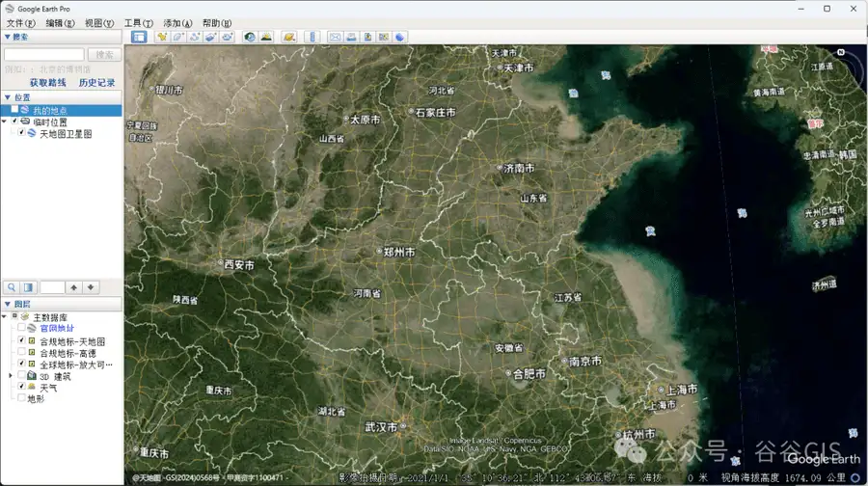This screenshot has height=486, width=868.
Task: Click the Save Image toolbar icon
Action: (367, 37)
